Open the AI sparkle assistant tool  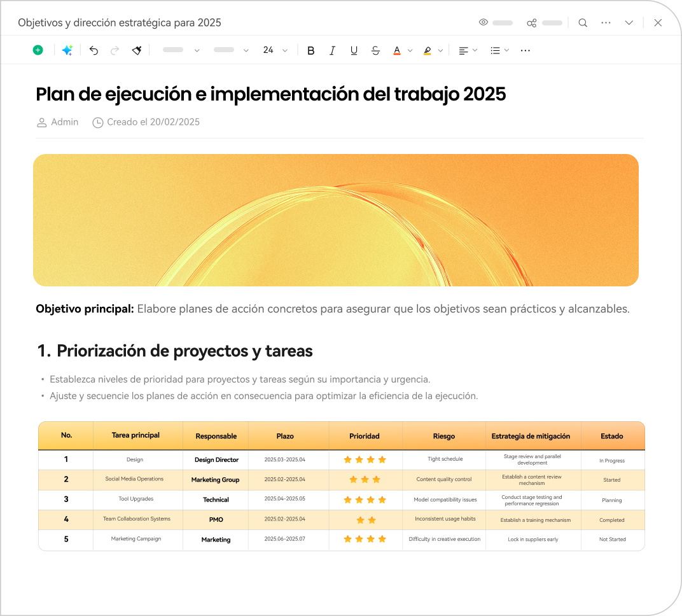pyautogui.click(x=67, y=50)
